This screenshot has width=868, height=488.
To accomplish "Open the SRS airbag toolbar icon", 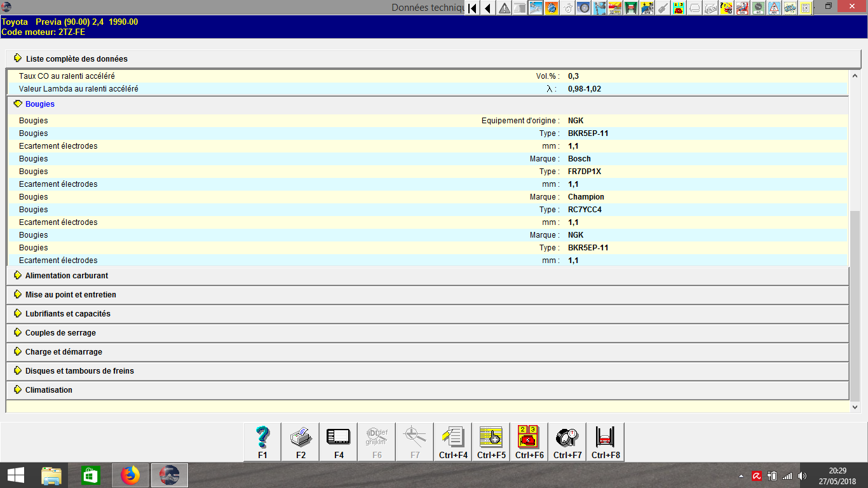I will [x=743, y=8].
